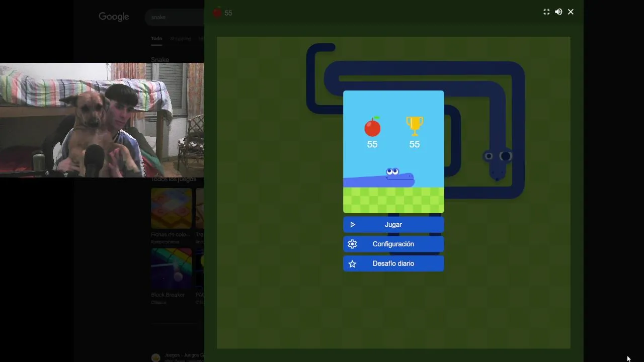The image size is (644, 362).
Task: Click the best score 55 under the trophy
Action: pyautogui.click(x=415, y=144)
